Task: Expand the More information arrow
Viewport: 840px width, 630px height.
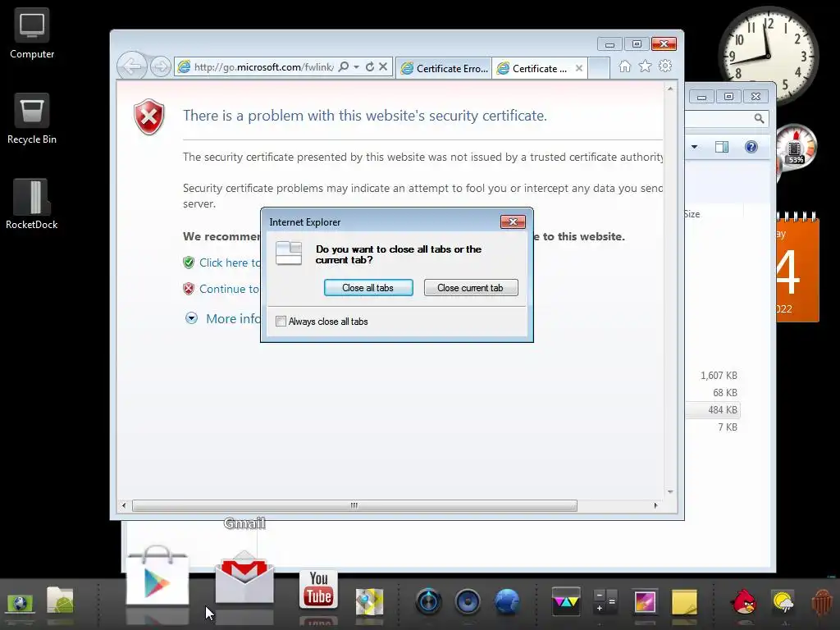Action: (191, 318)
